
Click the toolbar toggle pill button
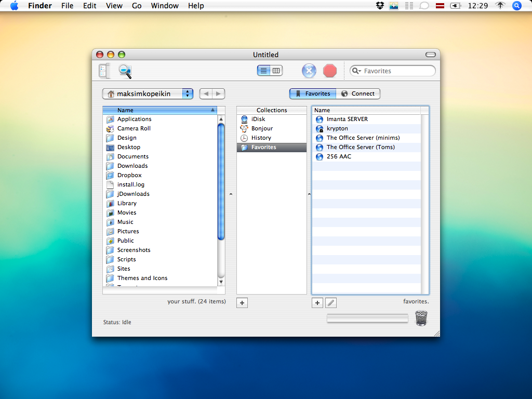430,55
